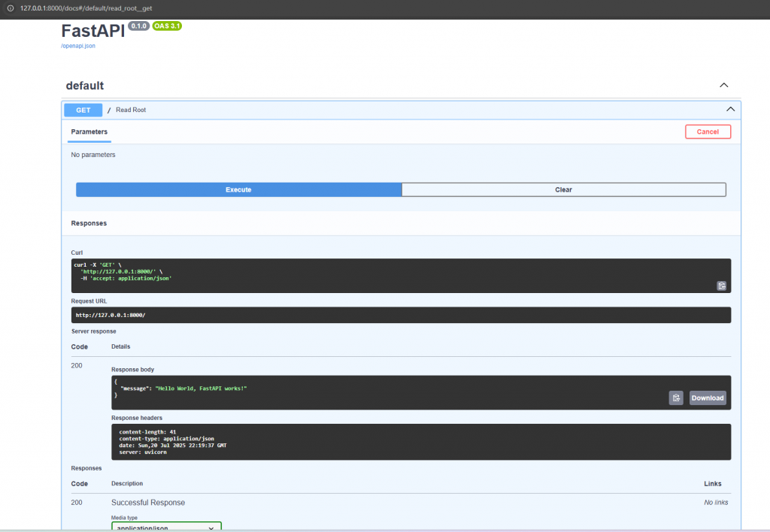The width and height of the screenshot is (770, 532).
Task: Copy the response body to clipboard
Action: pyautogui.click(x=676, y=398)
